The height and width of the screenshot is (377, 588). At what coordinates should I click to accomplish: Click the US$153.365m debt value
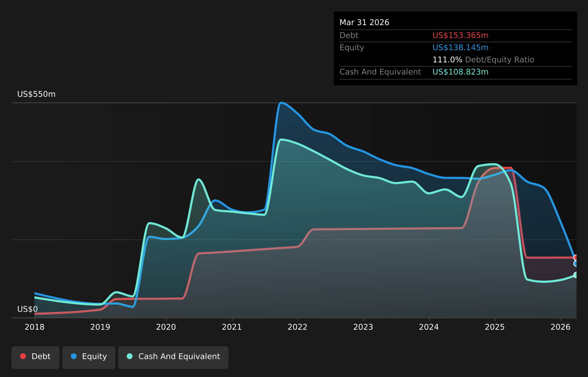461,35
